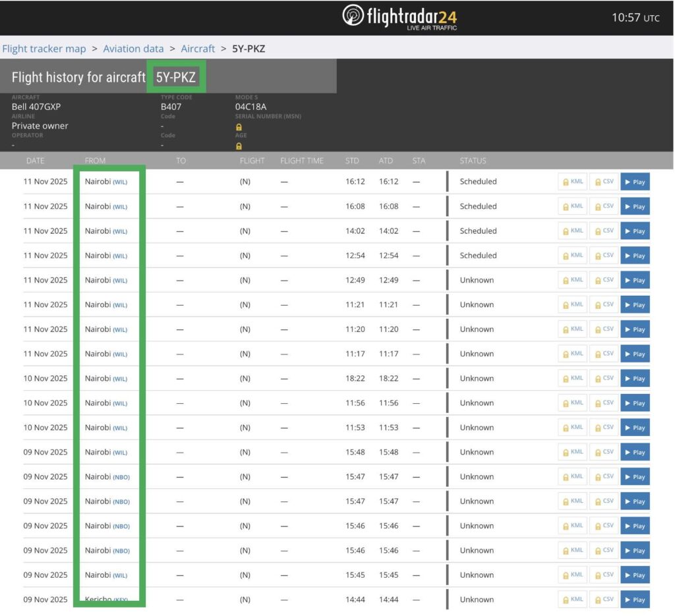The width and height of the screenshot is (675, 616).
Task: Click the lock icon under Serial Number (MSN)
Action: click(x=239, y=127)
